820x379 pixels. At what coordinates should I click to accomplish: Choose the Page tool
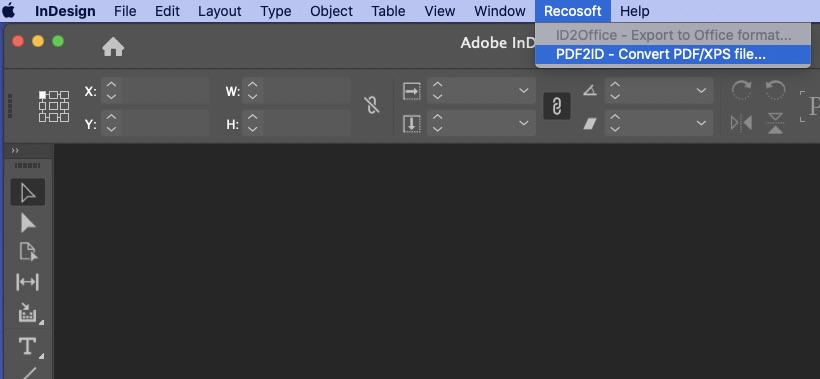point(28,252)
